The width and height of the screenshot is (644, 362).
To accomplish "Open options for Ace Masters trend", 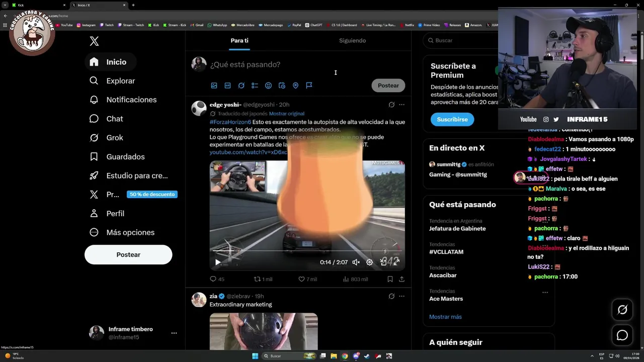I will pos(545,292).
